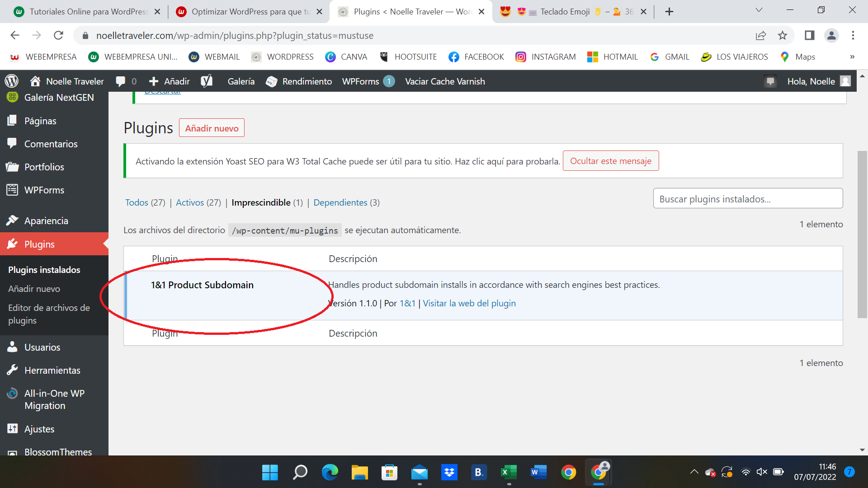Click 1&1 Product Subdomain plugin name
This screenshot has height=488, width=868.
pyautogui.click(x=202, y=285)
